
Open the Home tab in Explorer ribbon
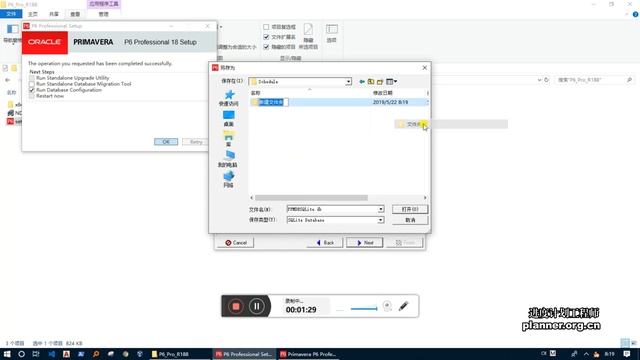tap(33, 14)
